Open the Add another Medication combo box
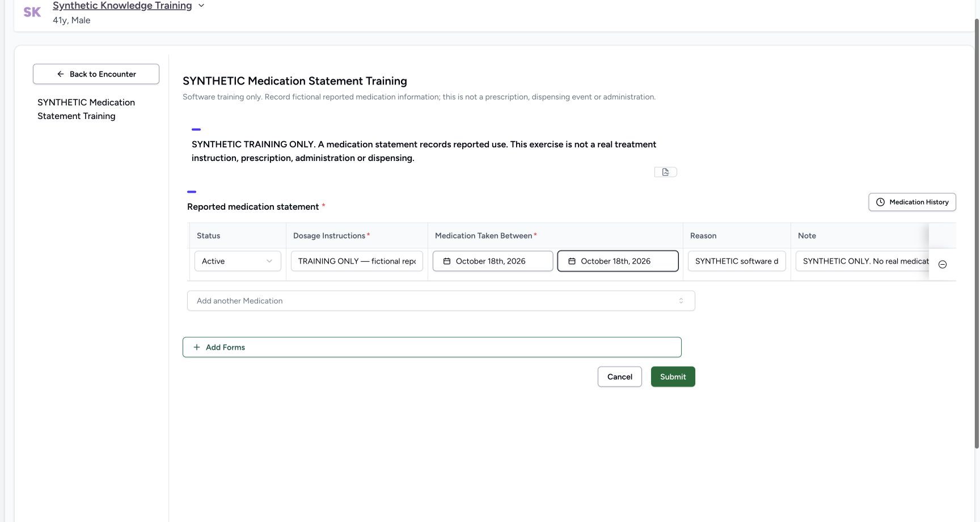980x522 pixels. pyautogui.click(x=441, y=301)
